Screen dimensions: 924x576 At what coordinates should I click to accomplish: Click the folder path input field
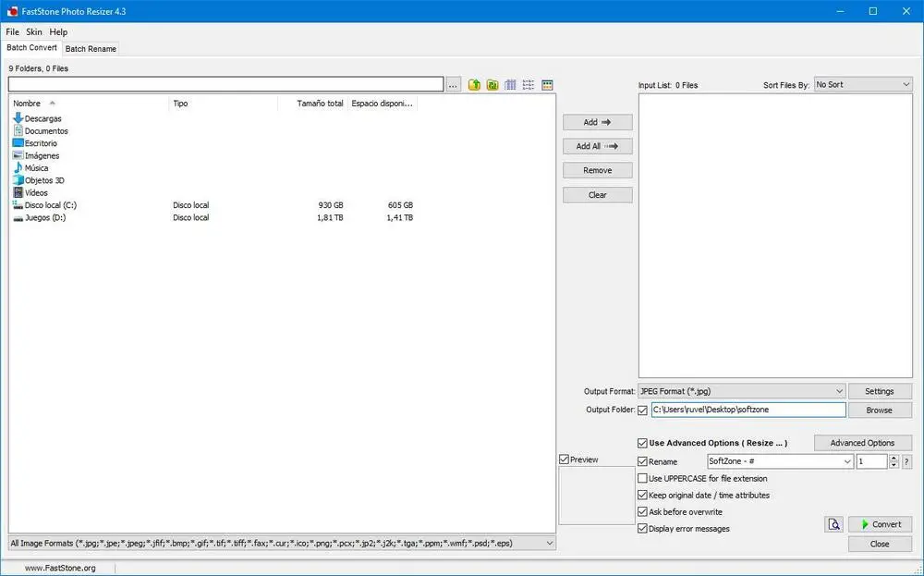(225, 84)
